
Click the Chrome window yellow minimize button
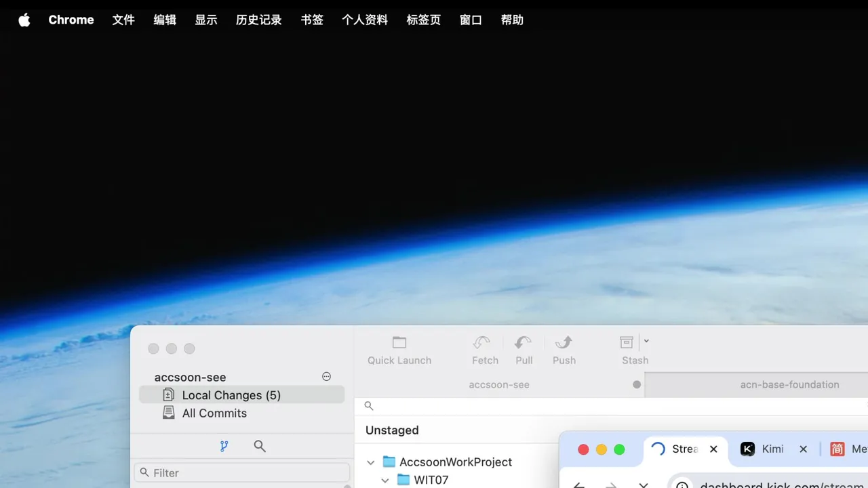601,449
